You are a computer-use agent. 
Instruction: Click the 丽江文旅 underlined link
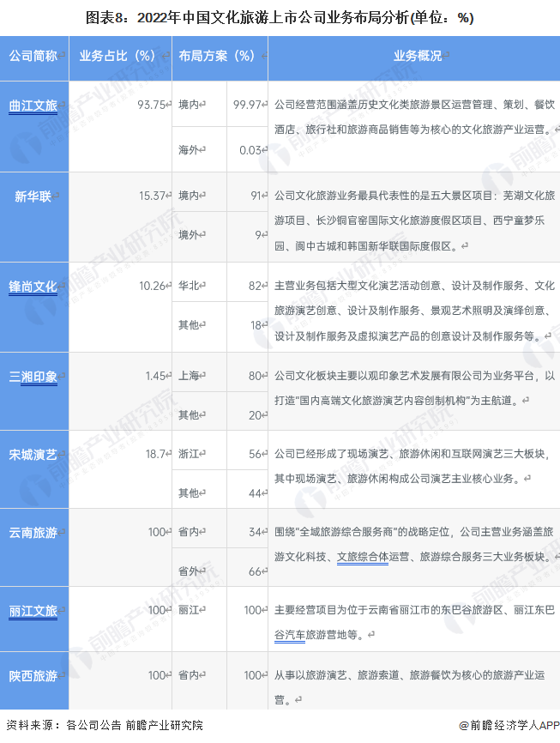tap(33, 611)
